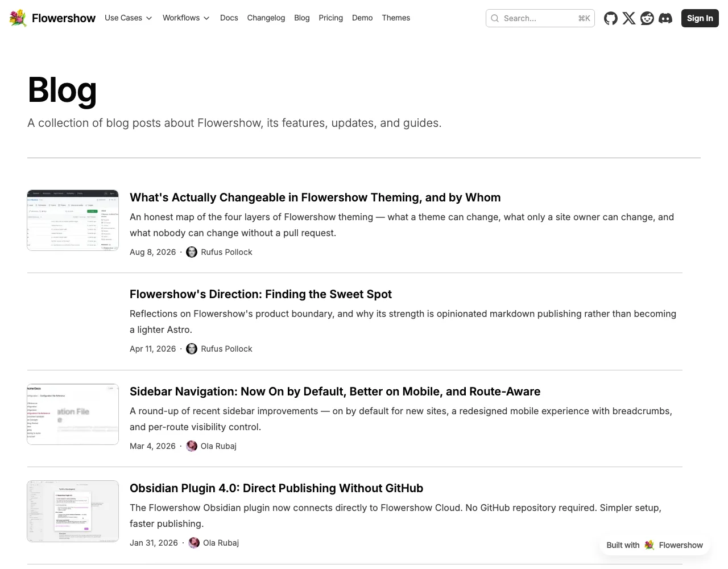Screen dimensions: 728x569
Task: Click the Flowershow brand name in header
Action: 64,18
